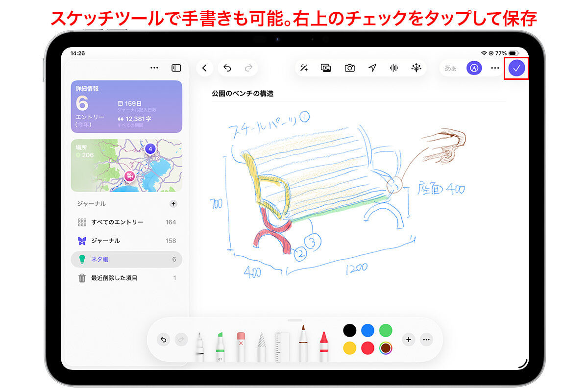
Task: Attach current location using the arrow icon
Action: click(372, 68)
